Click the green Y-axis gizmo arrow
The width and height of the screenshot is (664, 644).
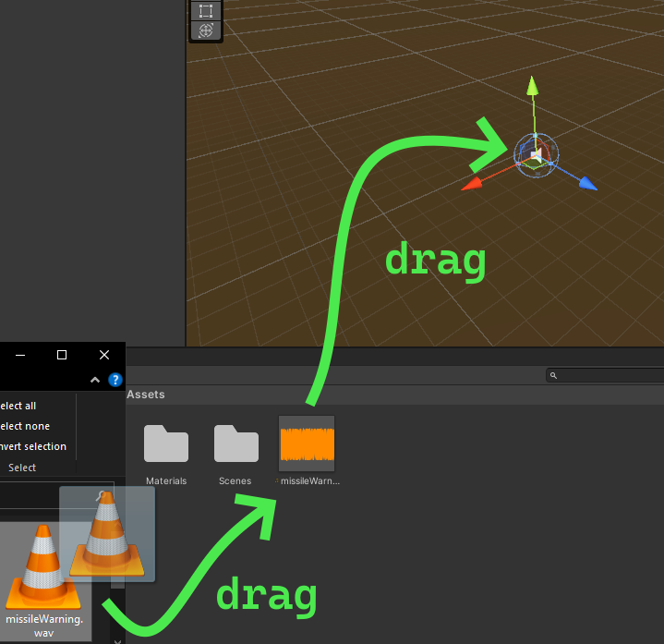pos(532,87)
